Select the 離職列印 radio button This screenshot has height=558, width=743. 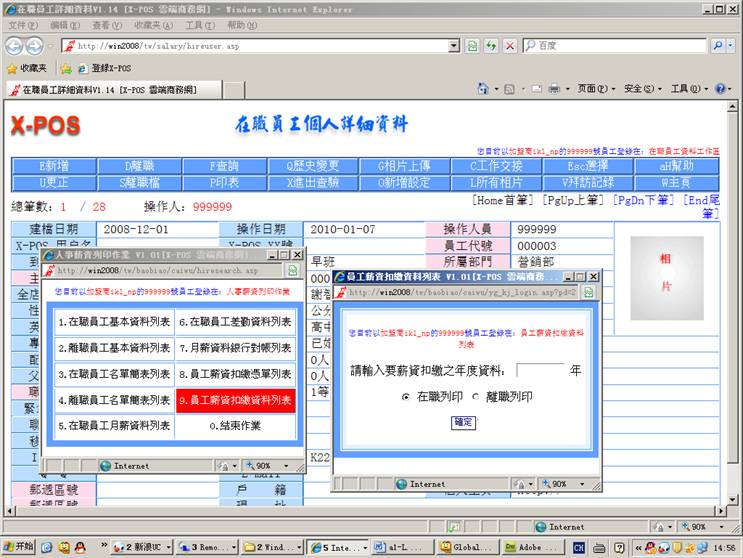(x=475, y=397)
